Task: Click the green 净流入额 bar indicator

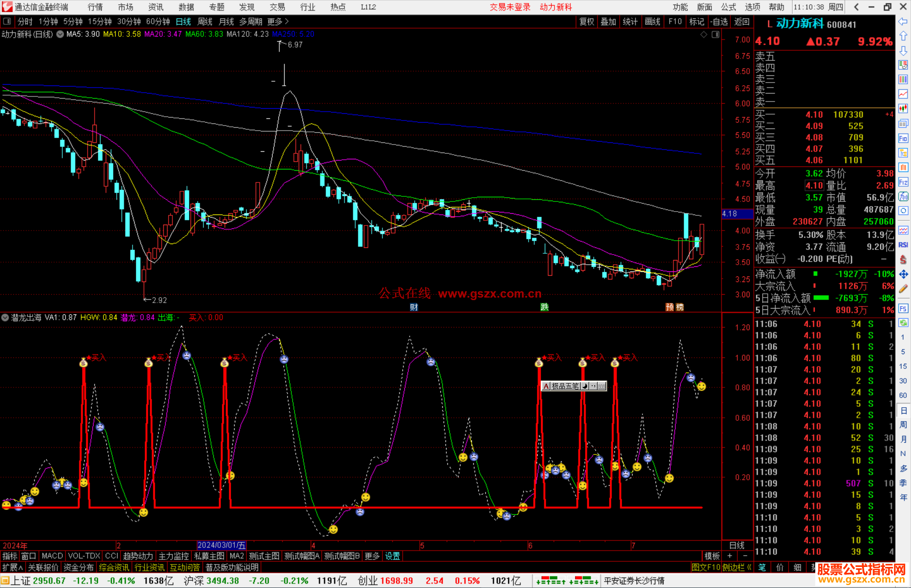Action: 815,274
